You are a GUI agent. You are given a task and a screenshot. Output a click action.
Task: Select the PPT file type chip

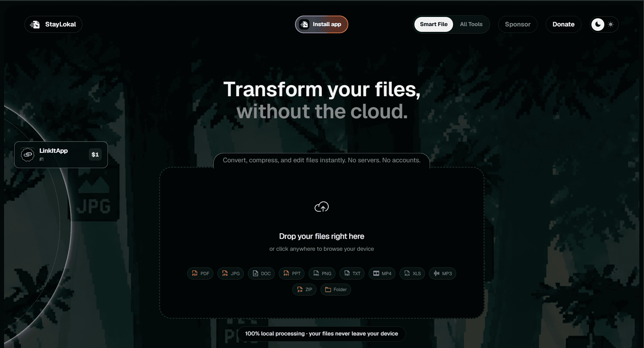pyautogui.click(x=292, y=273)
